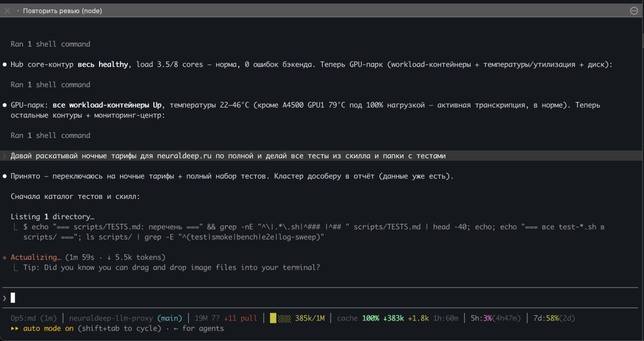The width and height of the screenshot is (644, 341).
Task: Click the "1h:60m" cache timer
Action: pyautogui.click(x=446, y=318)
